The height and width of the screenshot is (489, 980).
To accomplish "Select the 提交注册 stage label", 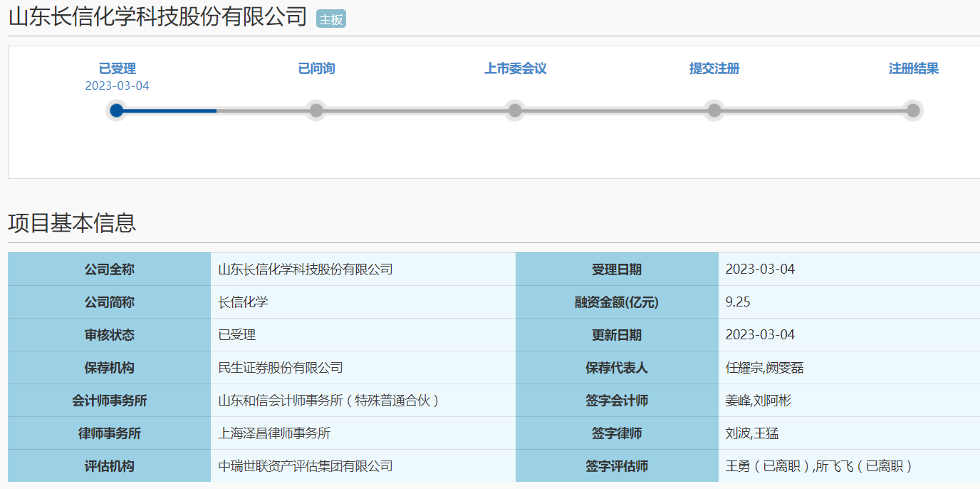I will [714, 68].
